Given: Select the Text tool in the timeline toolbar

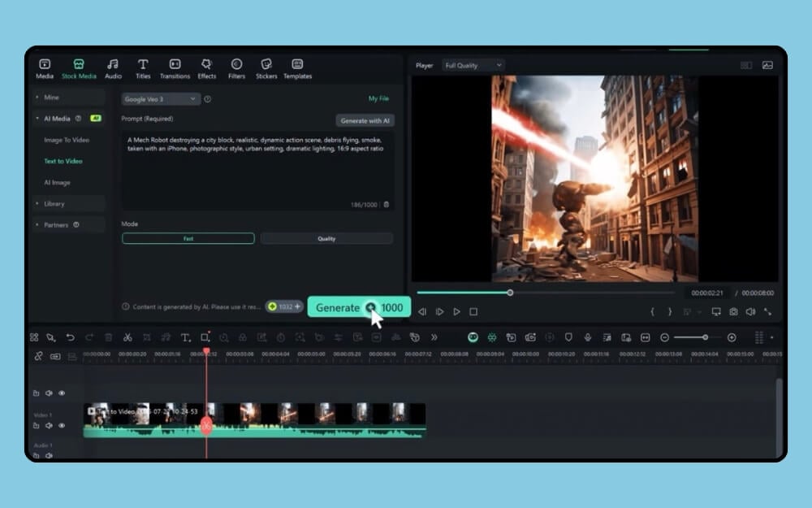Looking at the screenshot, I should (x=184, y=336).
